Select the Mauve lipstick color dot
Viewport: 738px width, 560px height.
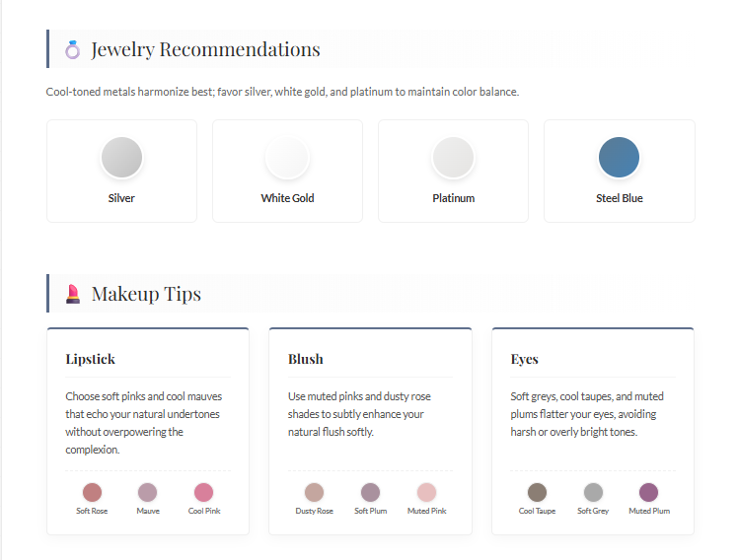pyautogui.click(x=148, y=492)
